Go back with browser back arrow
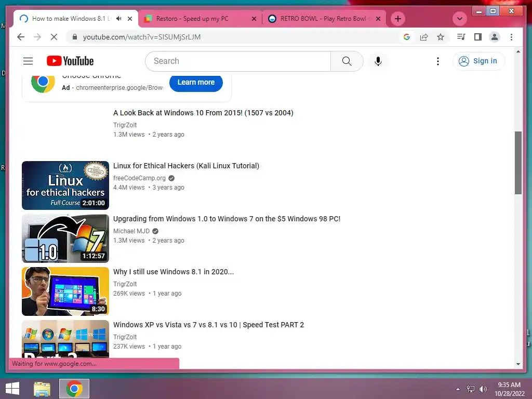This screenshot has width=532, height=399. coord(21,37)
